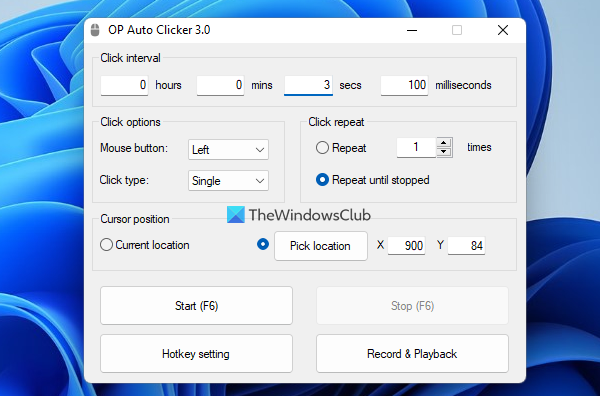Select Repeat until stopped option
Viewport: 600px width, 396px height.
(322, 180)
